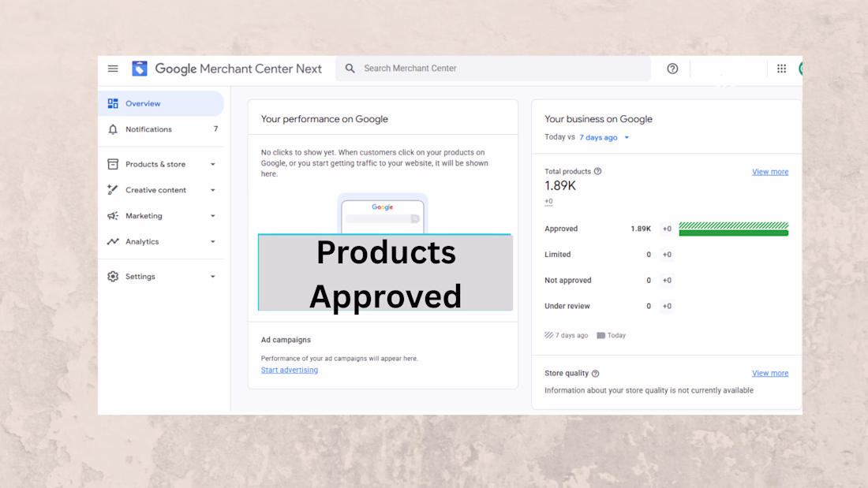Screen dimensions: 868x488
Task: Click the Search Merchant Center field
Action: click(x=493, y=69)
